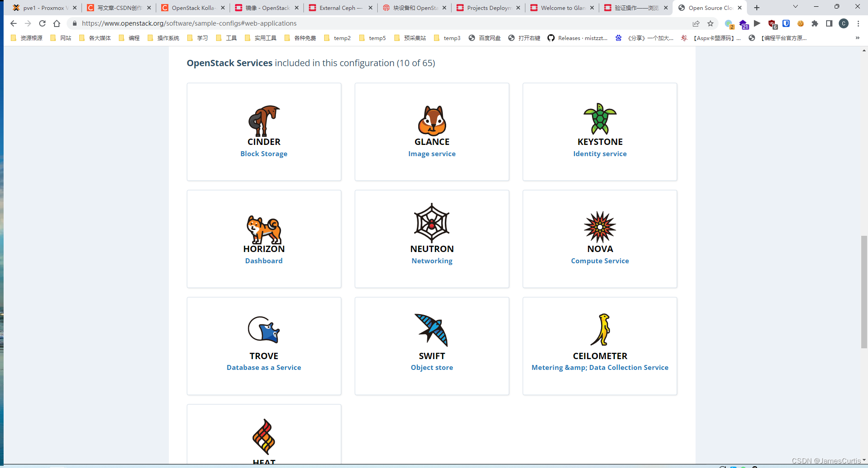
Task: Click the Heat flame icon
Action: (264, 437)
